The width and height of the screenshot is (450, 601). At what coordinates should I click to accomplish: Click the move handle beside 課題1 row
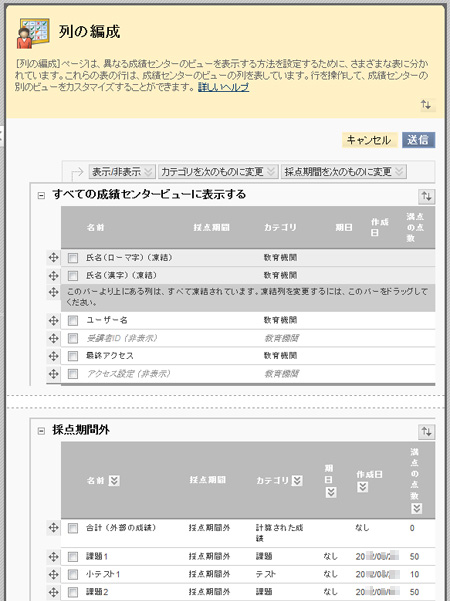(x=53, y=556)
